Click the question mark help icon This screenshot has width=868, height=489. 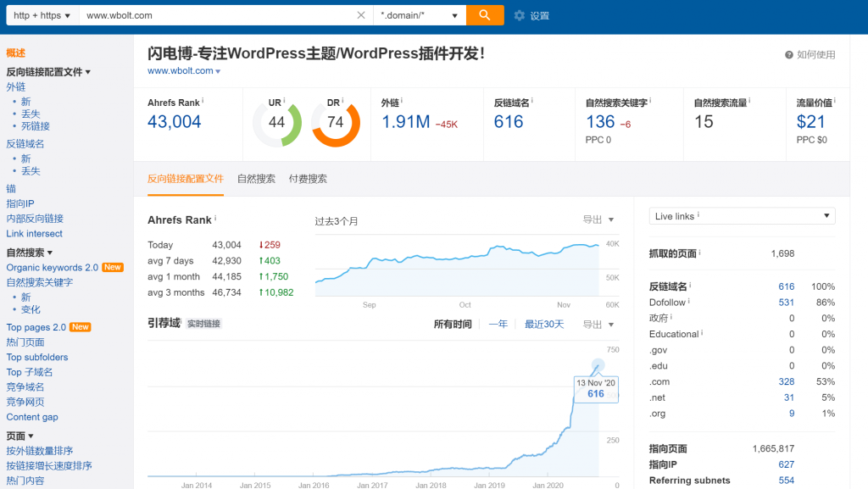(789, 55)
